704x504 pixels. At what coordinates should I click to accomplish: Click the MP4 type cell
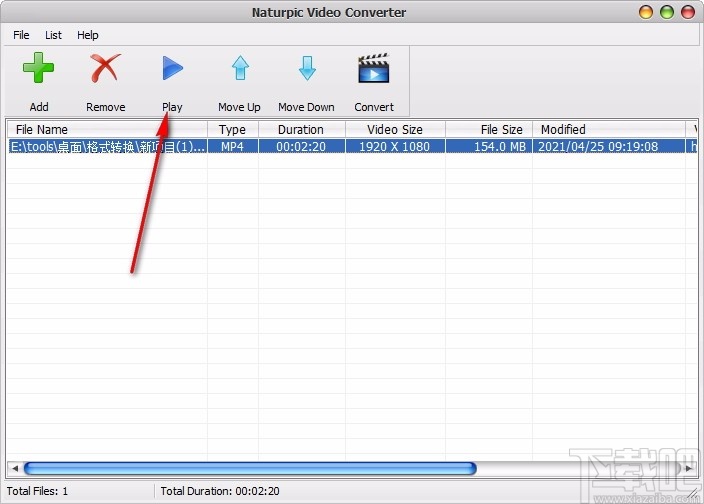click(x=233, y=146)
